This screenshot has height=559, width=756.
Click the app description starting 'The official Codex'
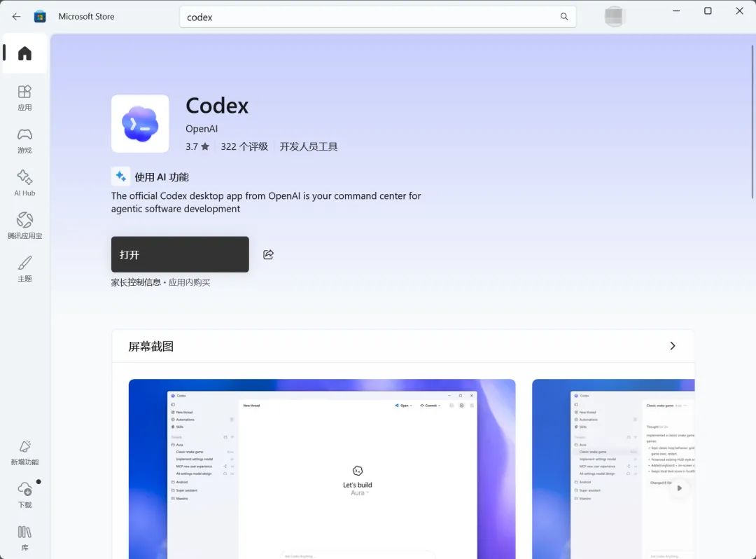(x=266, y=202)
